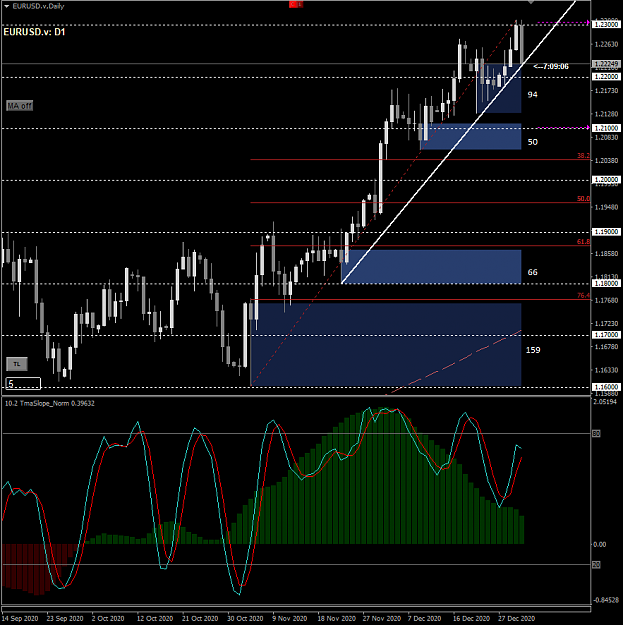The width and height of the screenshot is (623, 625).
Task: Select the white ascending trendline
Action: click(x=458, y=142)
